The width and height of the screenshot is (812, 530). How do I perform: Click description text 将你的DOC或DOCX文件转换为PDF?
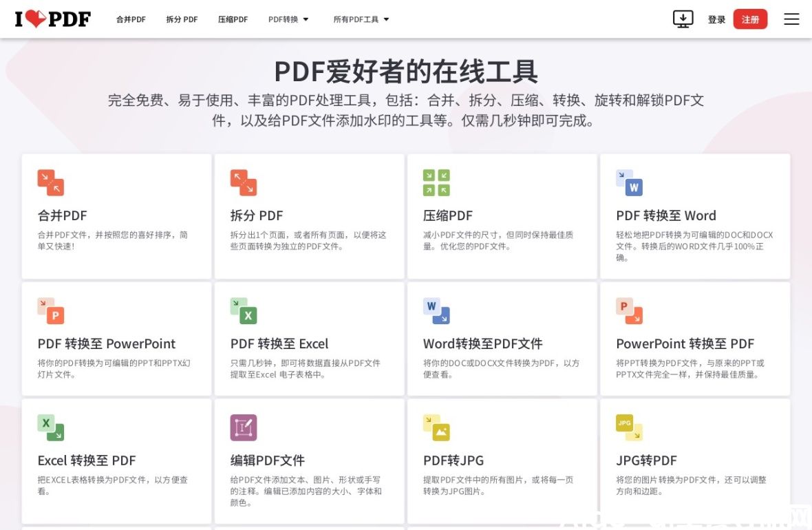501,368
